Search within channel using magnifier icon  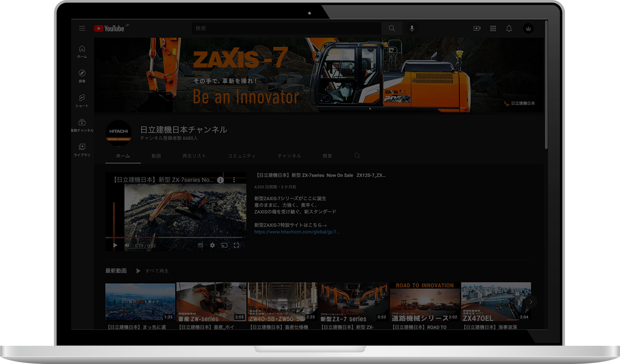pos(357,156)
